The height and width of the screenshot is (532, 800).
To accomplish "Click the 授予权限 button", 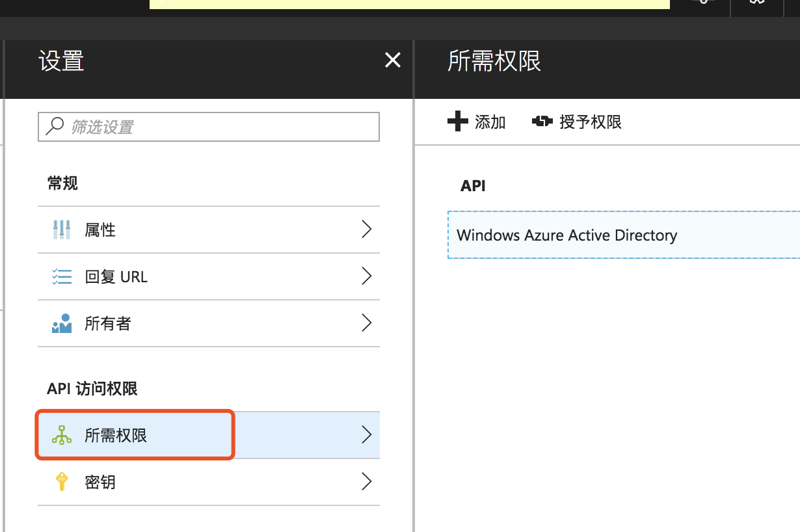I will 577,122.
